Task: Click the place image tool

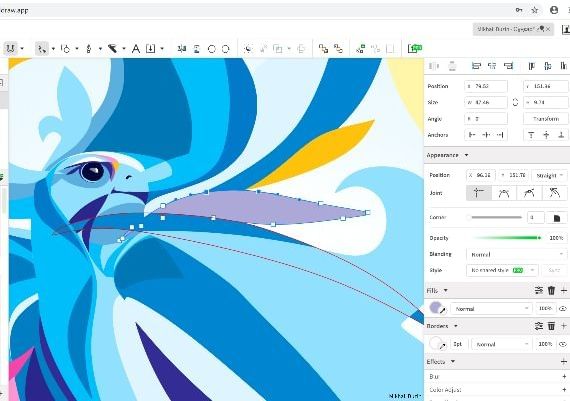Action: (x=150, y=48)
